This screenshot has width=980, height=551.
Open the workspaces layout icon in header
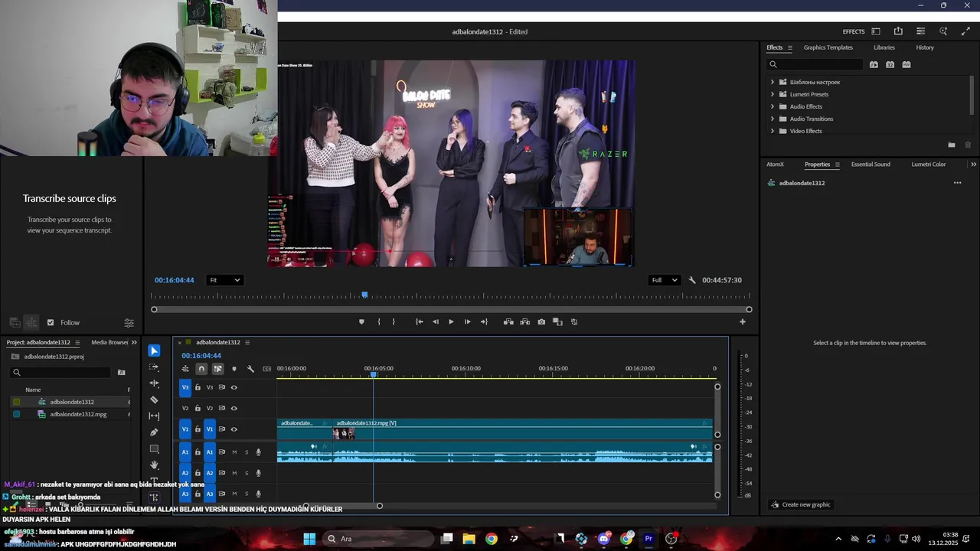coord(876,31)
